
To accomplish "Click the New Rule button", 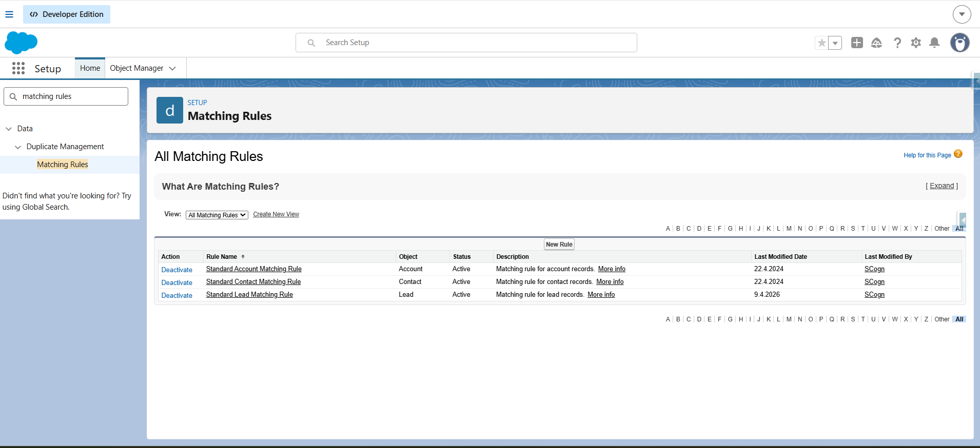I will tap(559, 245).
